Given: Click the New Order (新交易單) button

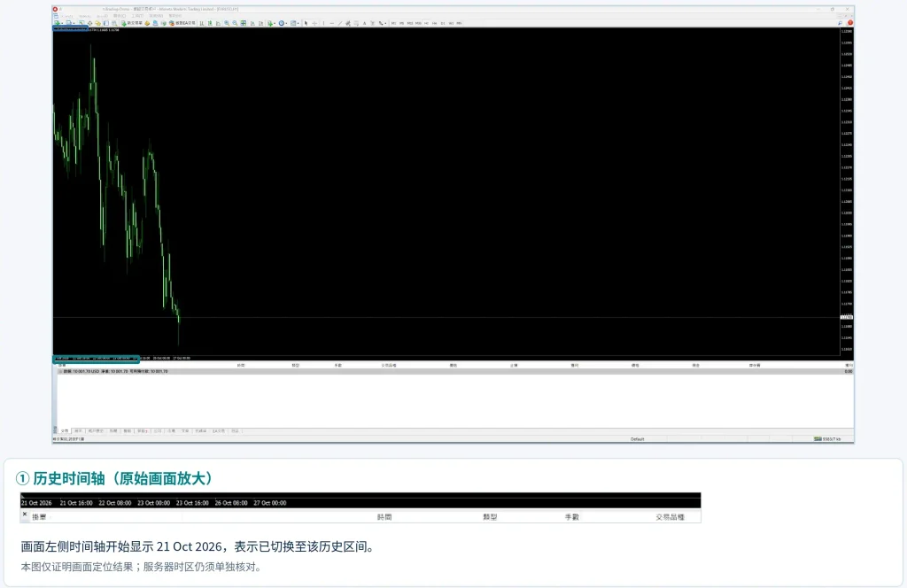Looking at the screenshot, I should coord(132,23).
